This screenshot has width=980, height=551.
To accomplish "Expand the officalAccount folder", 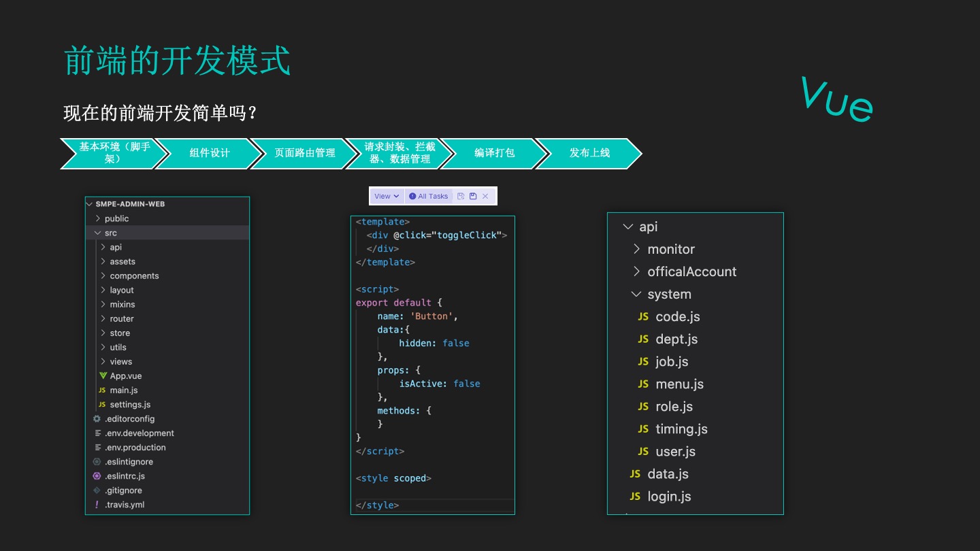I will point(636,271).
